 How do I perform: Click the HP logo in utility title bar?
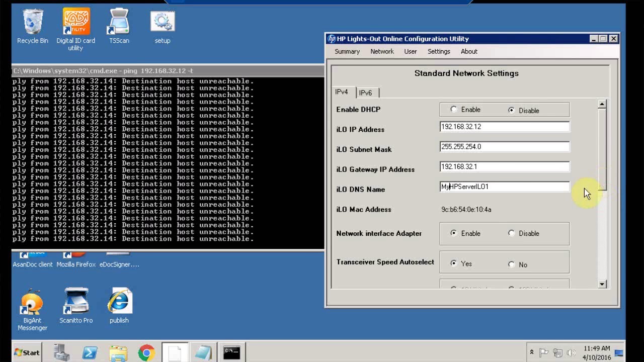(x=332, y=39)
